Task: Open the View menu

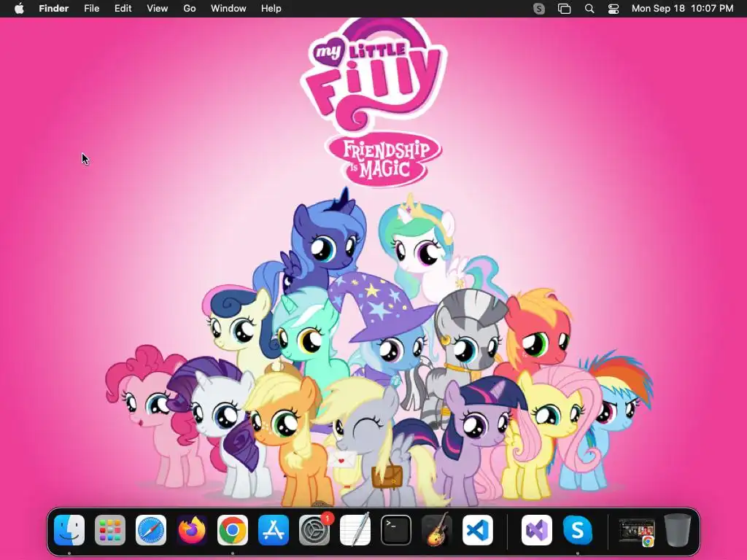Action: click(x=158, y=9)
